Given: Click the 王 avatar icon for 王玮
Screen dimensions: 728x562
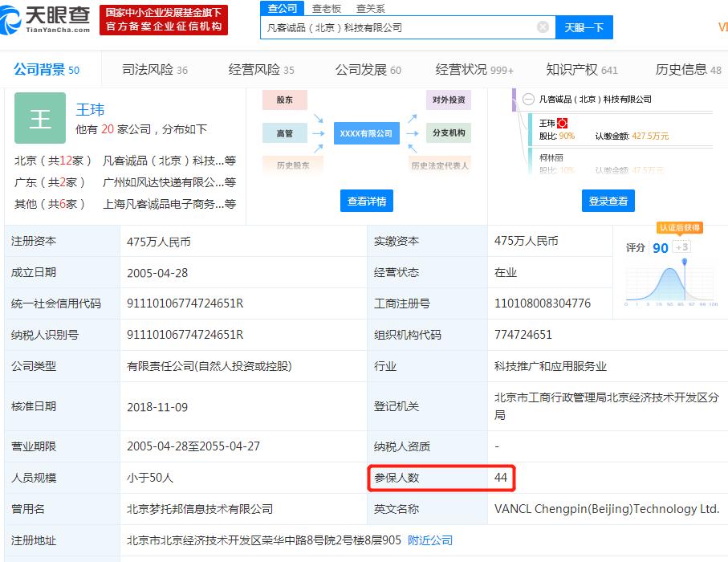Looking at the screenshot, I should [39, 117].
